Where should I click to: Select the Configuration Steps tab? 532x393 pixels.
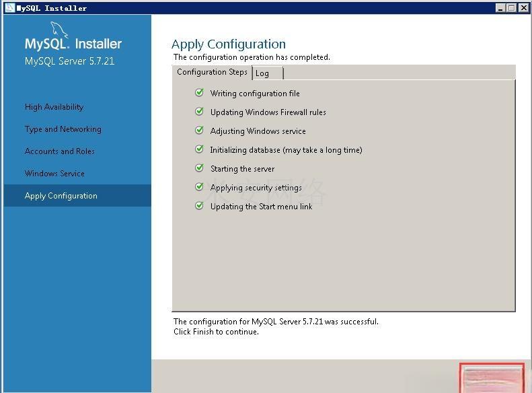(213, 72)
